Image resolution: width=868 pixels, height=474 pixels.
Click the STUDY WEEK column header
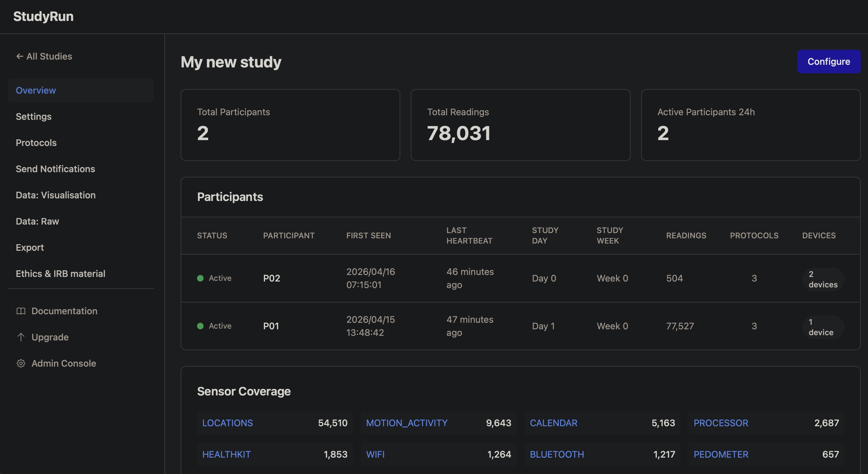tap(610, 235)
